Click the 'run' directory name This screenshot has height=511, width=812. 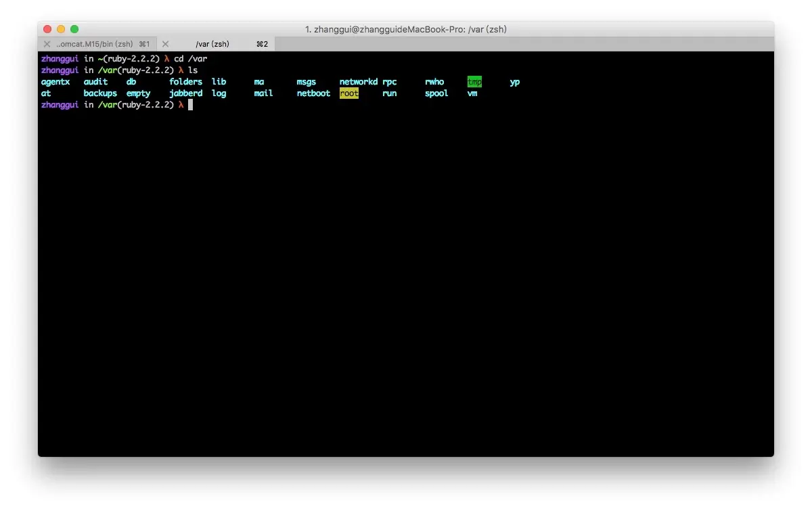389,93
